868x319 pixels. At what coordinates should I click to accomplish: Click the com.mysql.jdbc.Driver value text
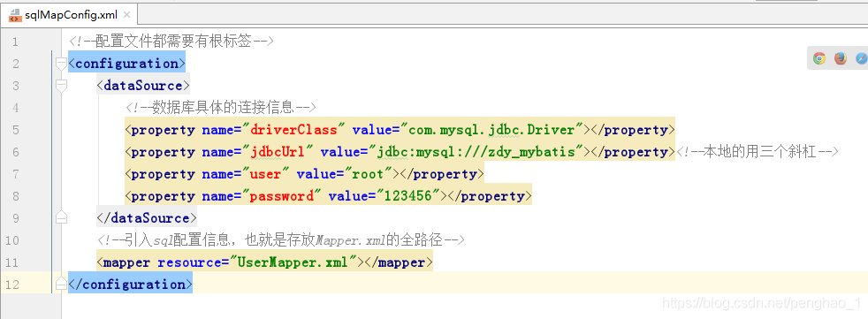point(492,130)
